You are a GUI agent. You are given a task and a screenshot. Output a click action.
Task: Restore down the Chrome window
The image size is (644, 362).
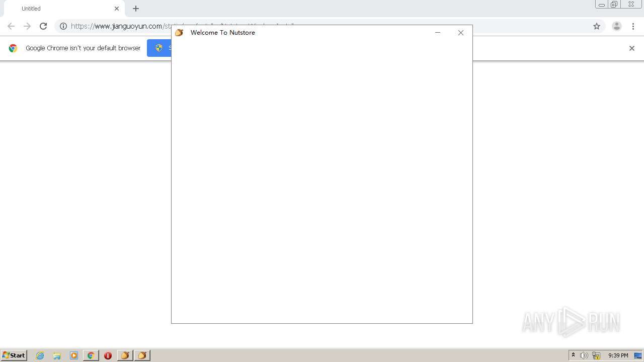click(614, 5)
